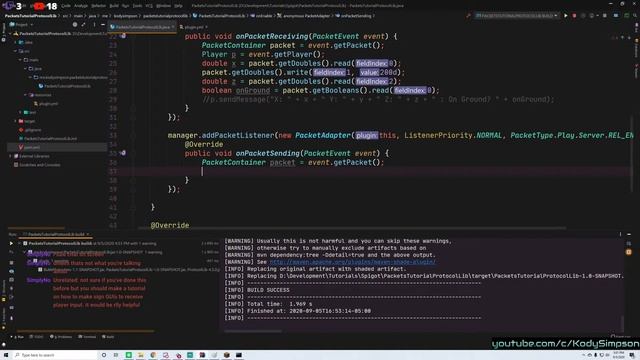Select the .gitignore file in the project tree
This screenshot has height=360, width=640.
[x=30, y=130]
